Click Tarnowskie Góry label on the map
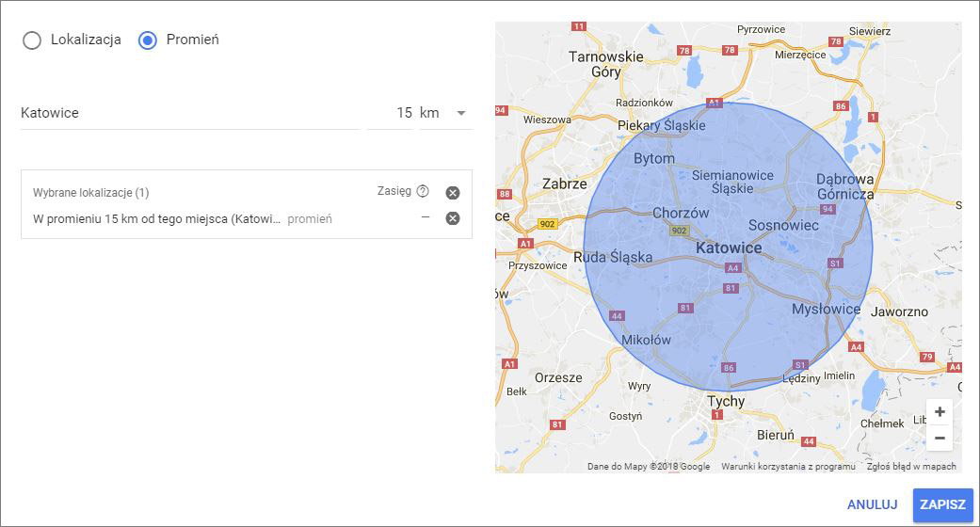Viewport: 980px width, 527px height. pos(605,64)
